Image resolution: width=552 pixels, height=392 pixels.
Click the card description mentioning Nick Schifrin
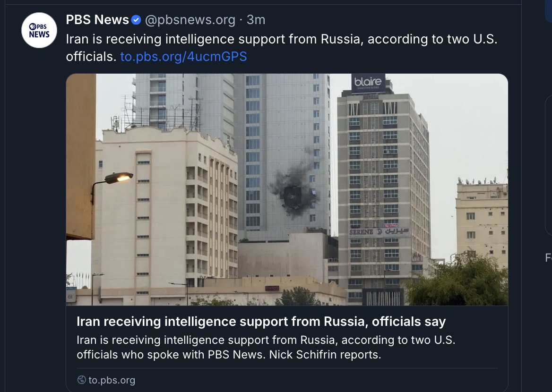point(266,347)
